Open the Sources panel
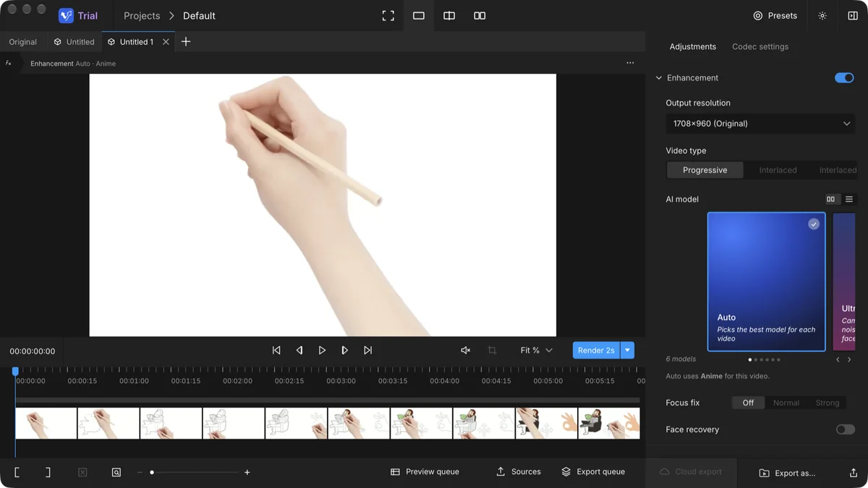Viewport: 868px width, 488px height. (519, 472)
